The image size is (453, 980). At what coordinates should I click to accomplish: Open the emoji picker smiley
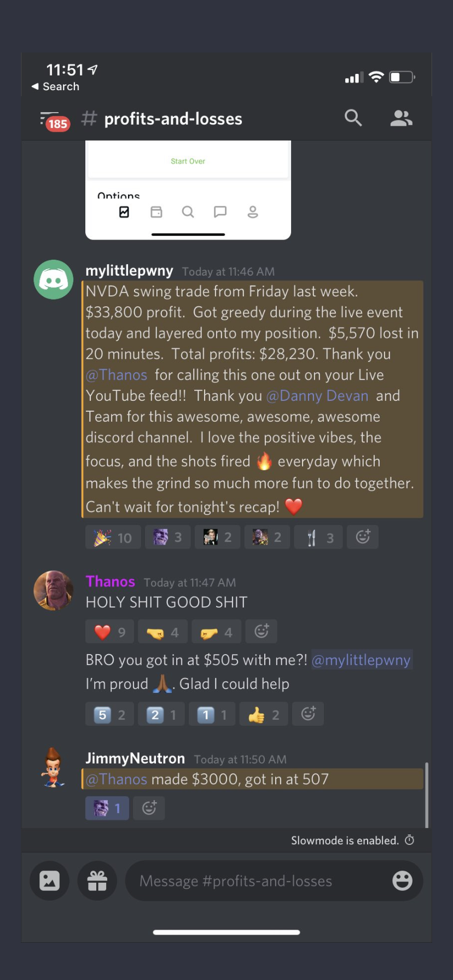coord(402,880)
